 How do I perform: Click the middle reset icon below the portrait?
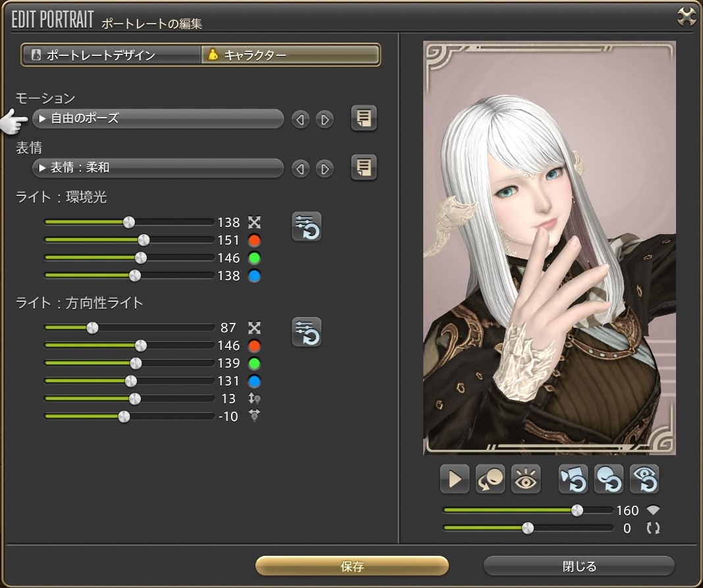609,479
